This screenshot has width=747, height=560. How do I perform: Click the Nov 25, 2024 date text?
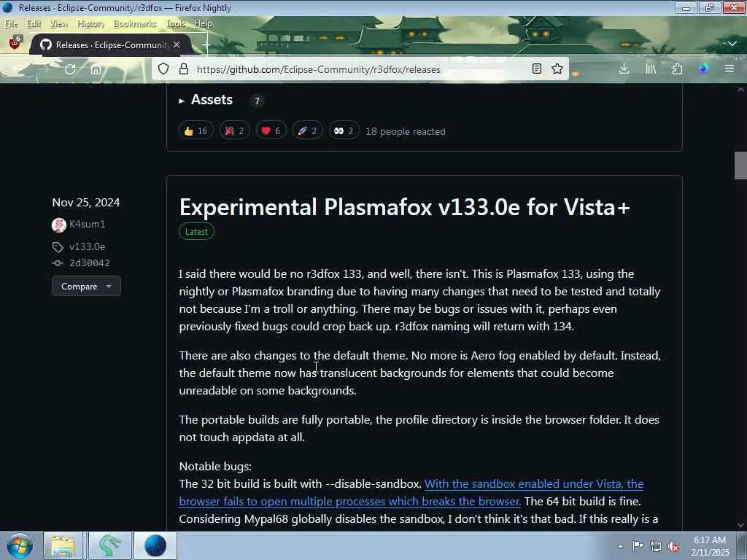point(86,203)
